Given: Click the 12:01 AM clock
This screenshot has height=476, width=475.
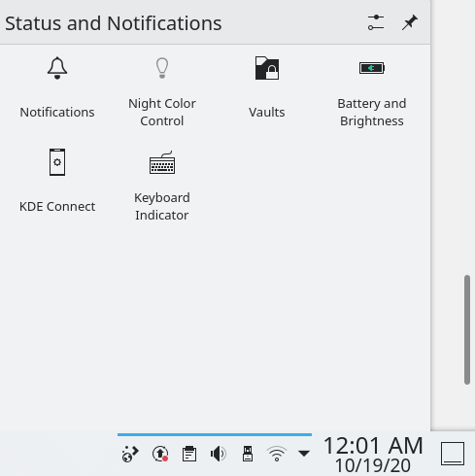Looking at the screenshot, I should coord(373,446).
